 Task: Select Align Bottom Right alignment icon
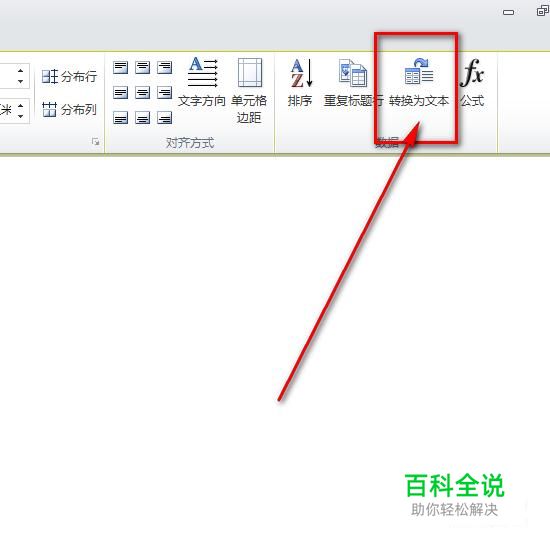[165, 118]
